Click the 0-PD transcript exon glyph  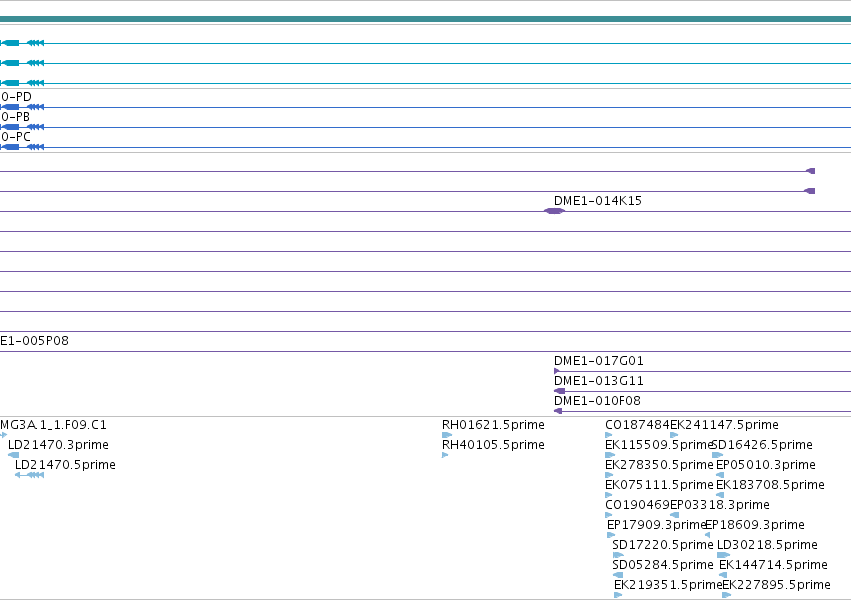[x=10, y=107]
